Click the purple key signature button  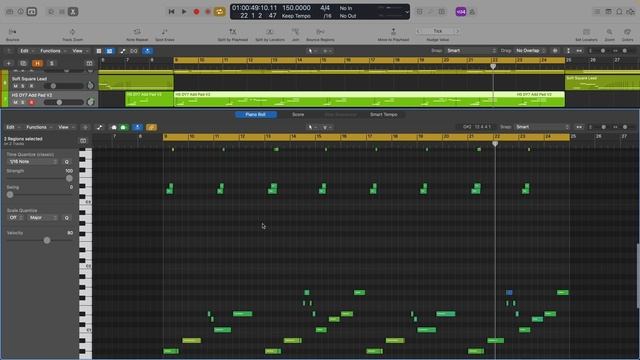coord(461,12)
